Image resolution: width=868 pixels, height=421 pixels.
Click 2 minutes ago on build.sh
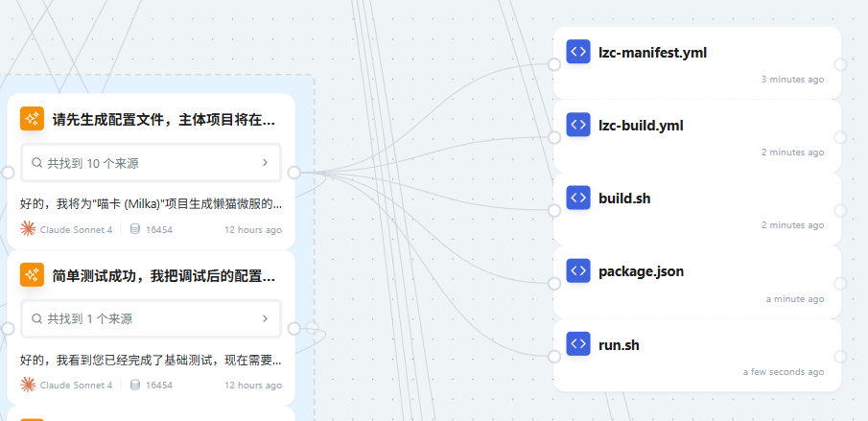click(793, 225)
